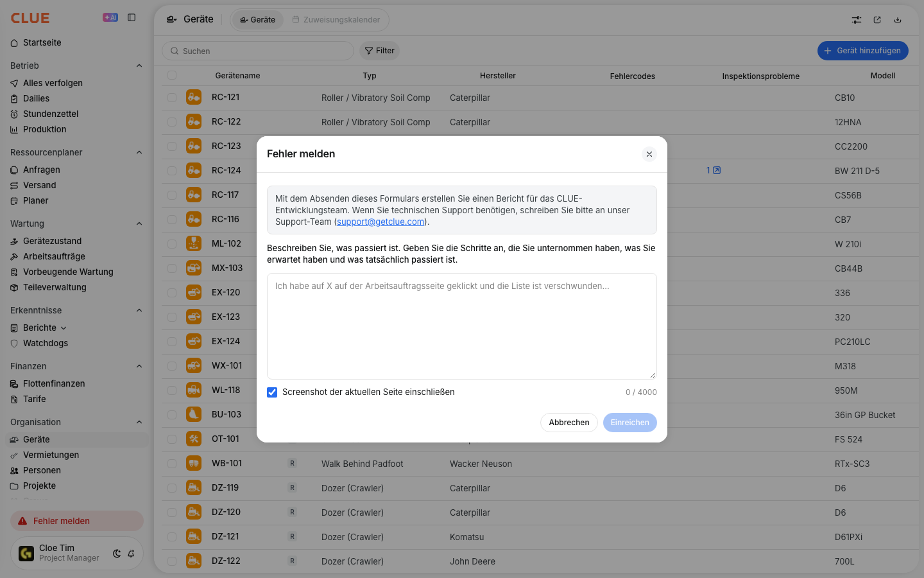
Task: Collapse the Erkenntnisse section
Action: coord(139,310)
